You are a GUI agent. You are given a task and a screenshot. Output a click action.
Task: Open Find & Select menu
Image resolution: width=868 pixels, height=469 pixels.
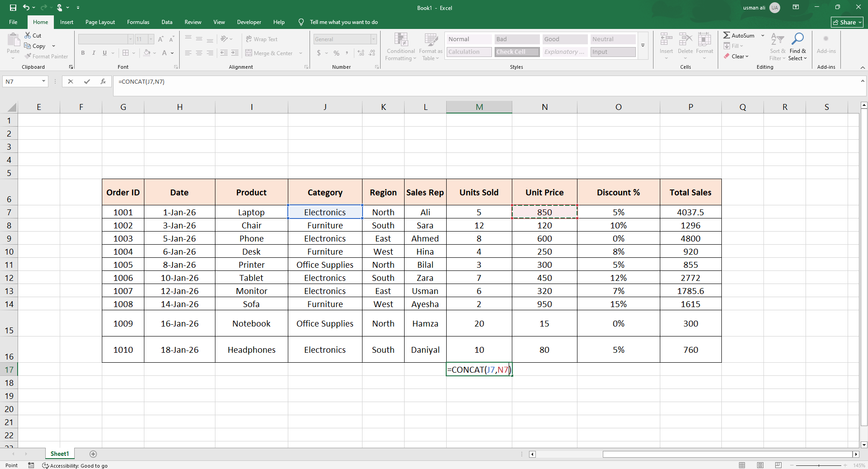click(797, 47)
